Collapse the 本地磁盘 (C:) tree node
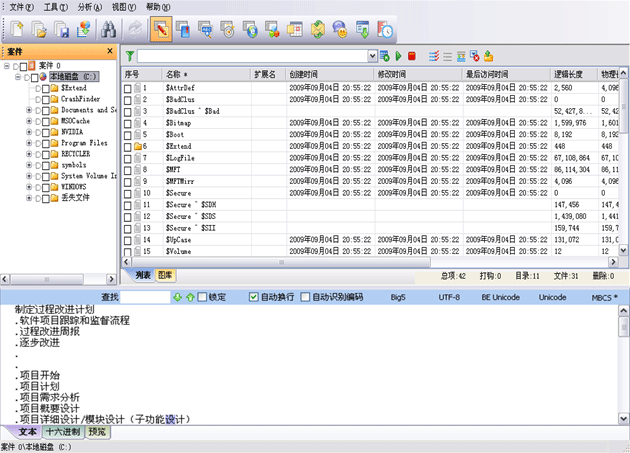The width and height of the screenshot is (630, 453). pyautogui.click(x=18, y=77)
